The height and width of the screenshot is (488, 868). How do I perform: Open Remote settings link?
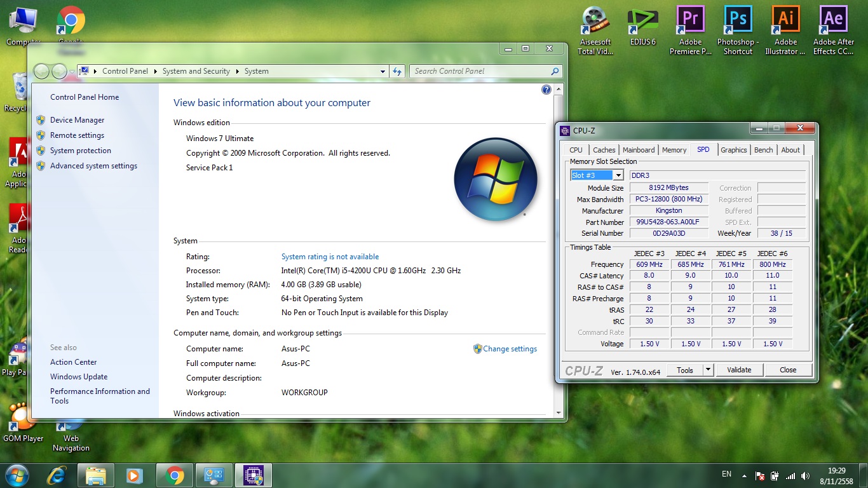pos(77,135)
